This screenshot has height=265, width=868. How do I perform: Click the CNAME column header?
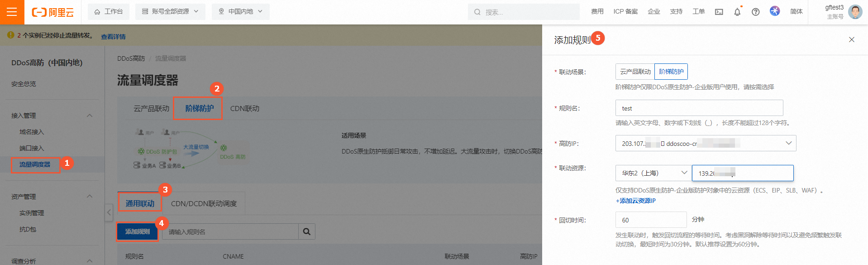pos(233,256)
